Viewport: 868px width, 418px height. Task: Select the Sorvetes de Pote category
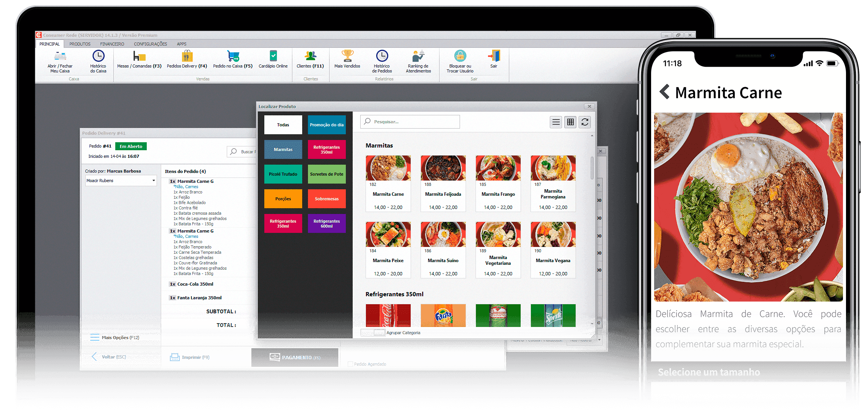327,174
